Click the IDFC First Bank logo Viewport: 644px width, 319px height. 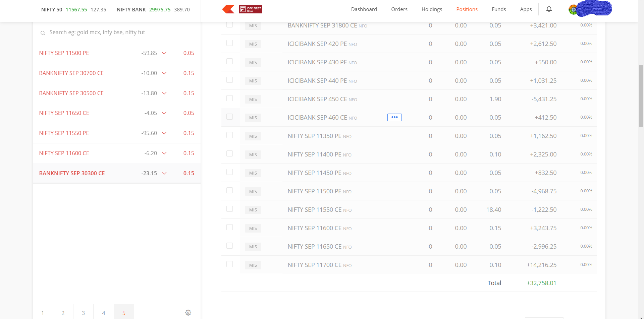(x=250, y=9)
